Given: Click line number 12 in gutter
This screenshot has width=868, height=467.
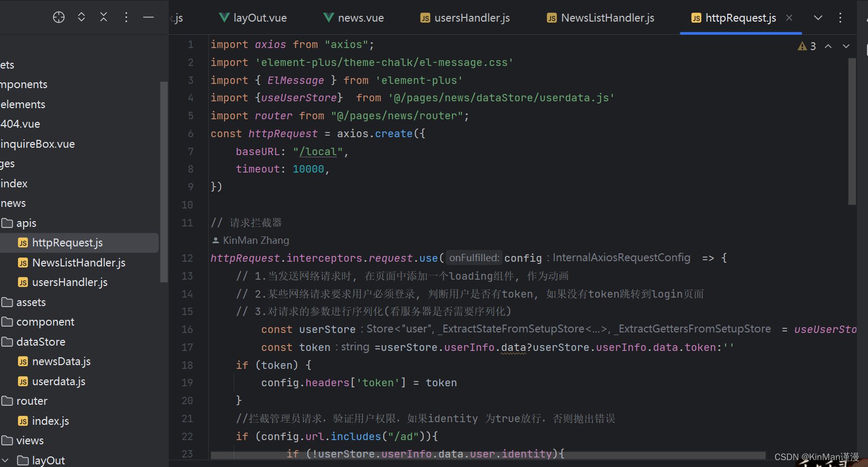Looking at the screenshot, I should click(187, 258).
